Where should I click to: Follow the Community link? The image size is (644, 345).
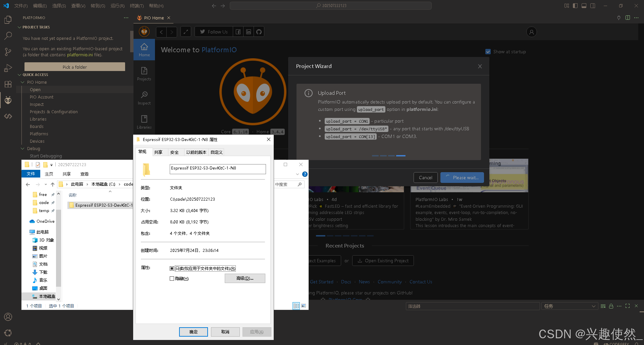(x=389, y=282)
